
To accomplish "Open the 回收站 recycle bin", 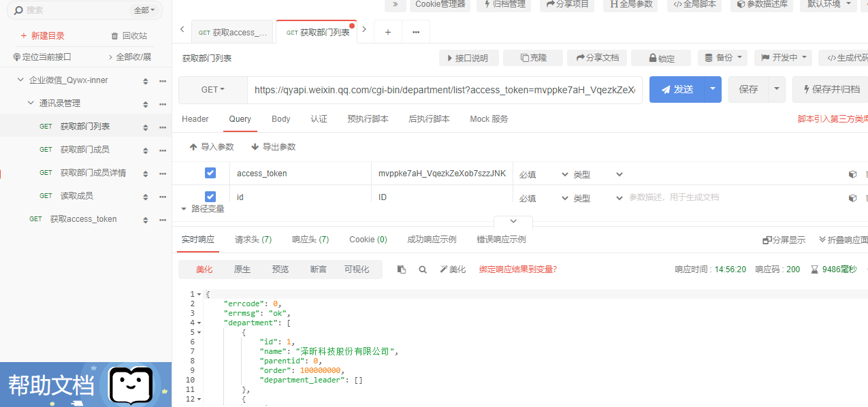I will [129, 35].
